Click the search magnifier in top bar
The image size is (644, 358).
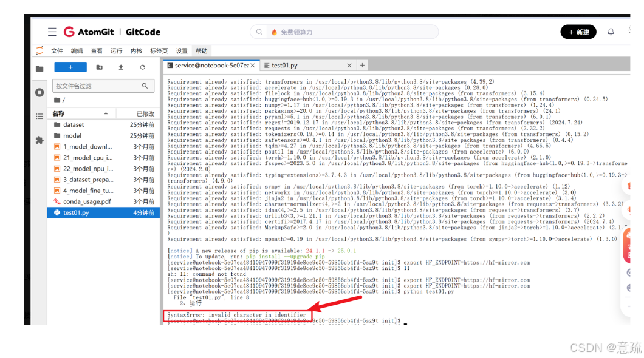(x=259, y=32)
